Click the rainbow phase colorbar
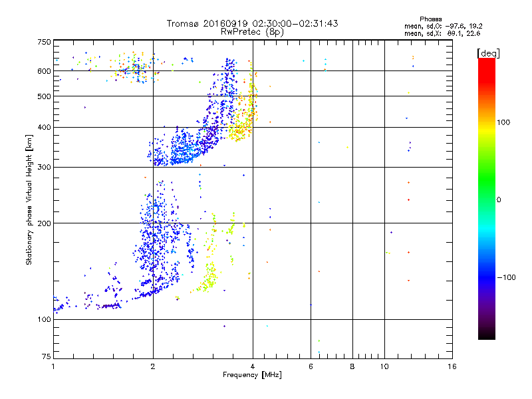Viewport: 532px width, 399px height. 487,198
